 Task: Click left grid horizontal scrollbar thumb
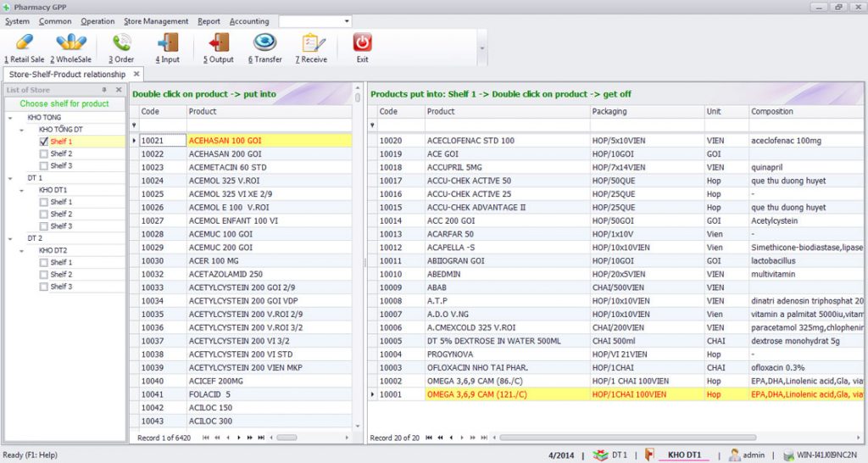coord(287,438)
